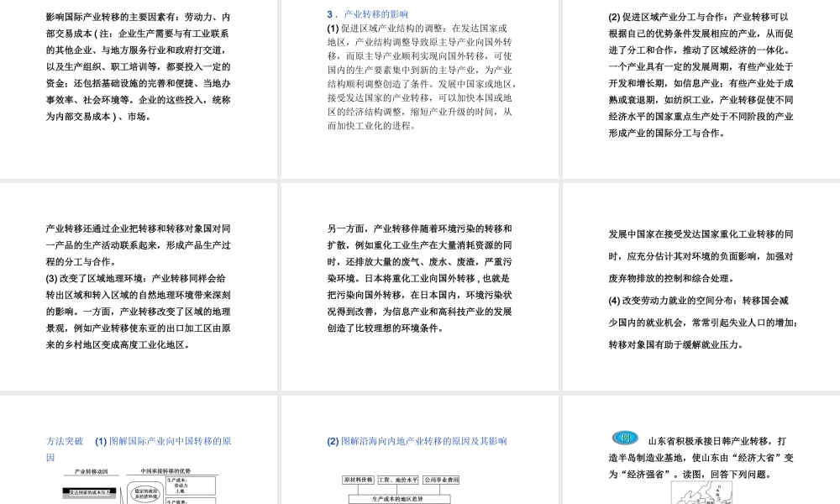
Task: Click the 方法突破 heading text
Action: click(x=65, y=441)
